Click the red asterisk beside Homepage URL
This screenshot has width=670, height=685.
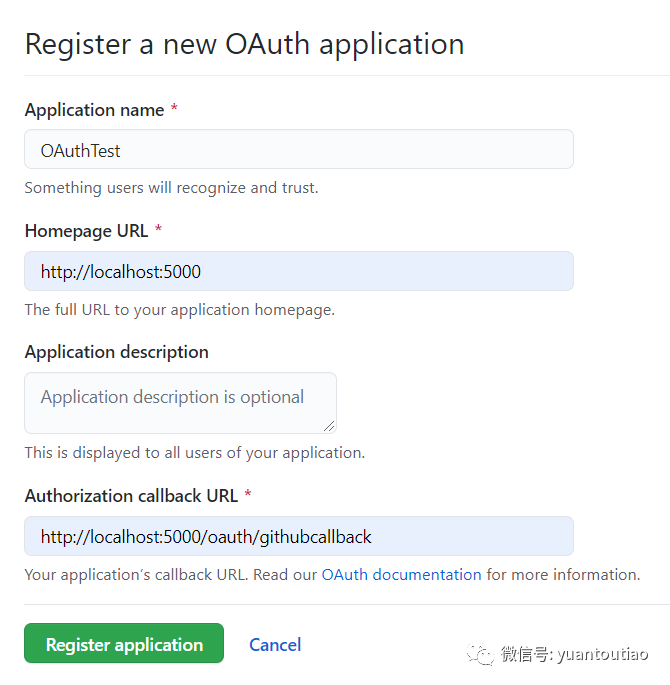(x=159, y=228)
